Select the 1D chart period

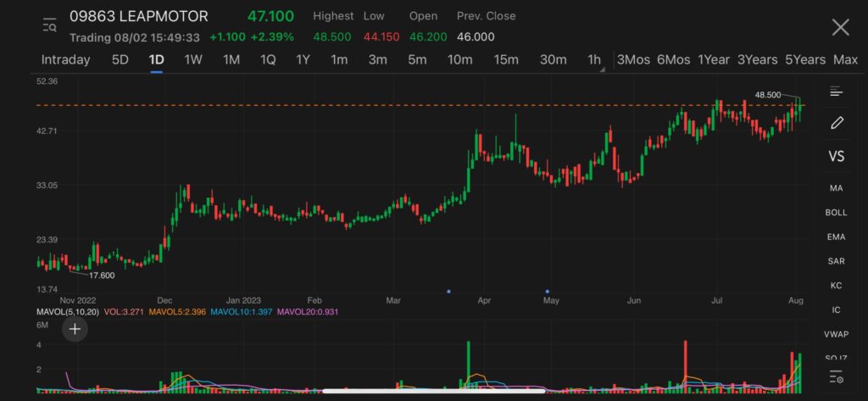(157, 60)
